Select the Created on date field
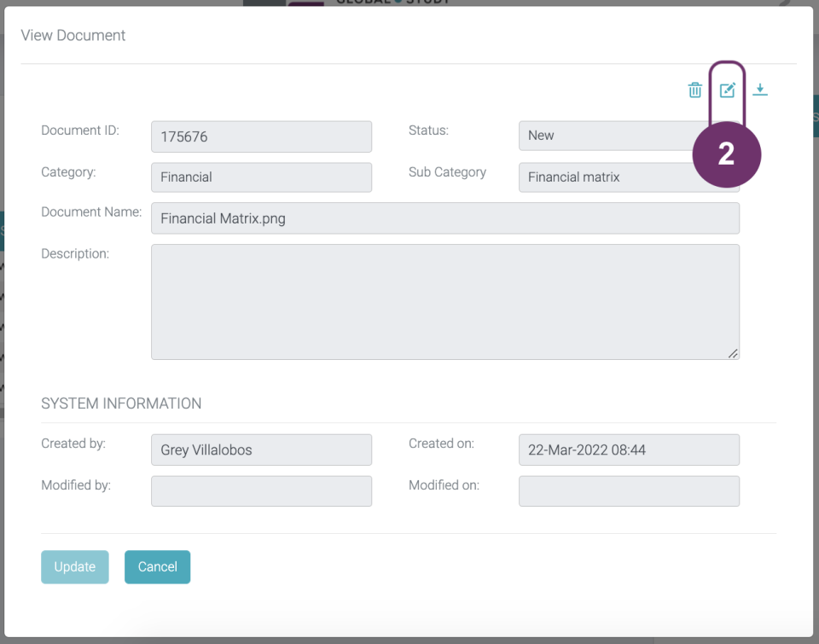Image resolution: width=819 pixels, height=644 pixels. click(629, 450)
